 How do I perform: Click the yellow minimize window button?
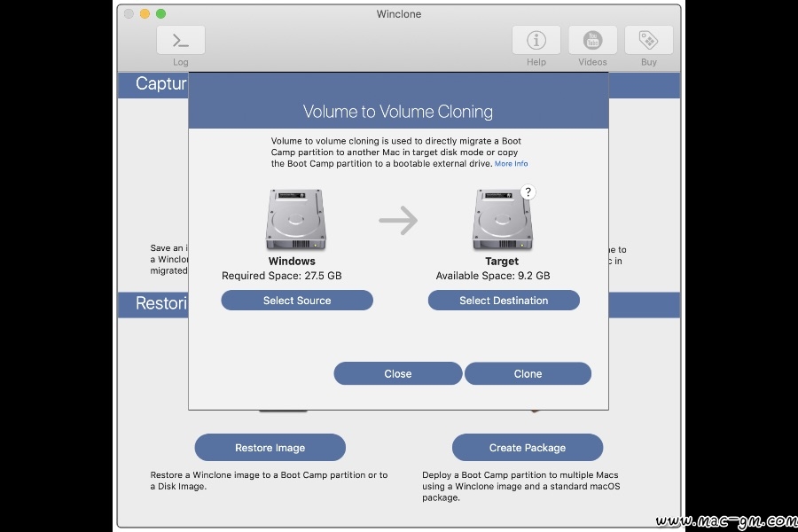(145, 14)
